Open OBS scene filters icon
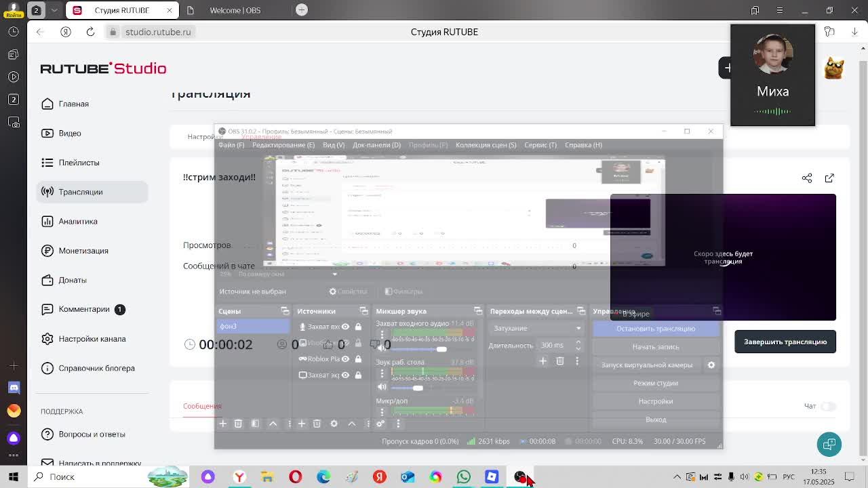The width and height of the screenshot is (868, 488). point(255,424)
